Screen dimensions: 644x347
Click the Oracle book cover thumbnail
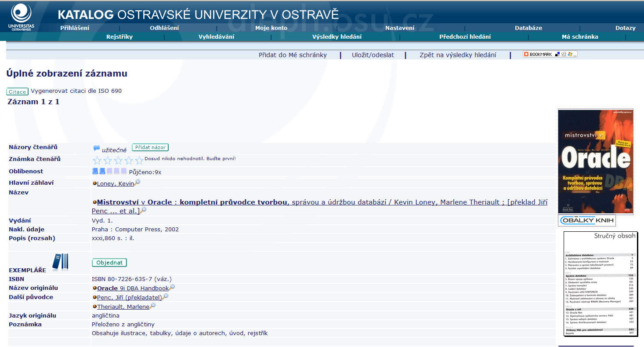pyautogui.click(x=596, y=161)
